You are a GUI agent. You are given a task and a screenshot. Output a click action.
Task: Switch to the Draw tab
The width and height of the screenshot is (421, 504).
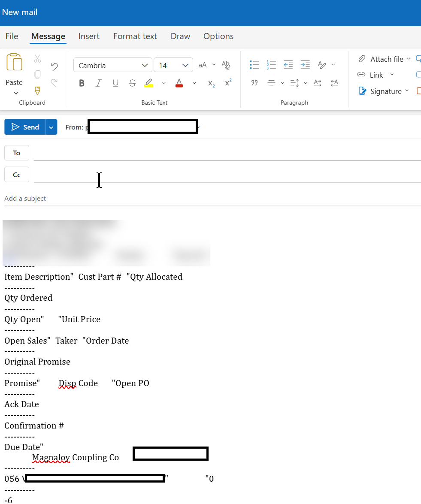coord(180,36)
